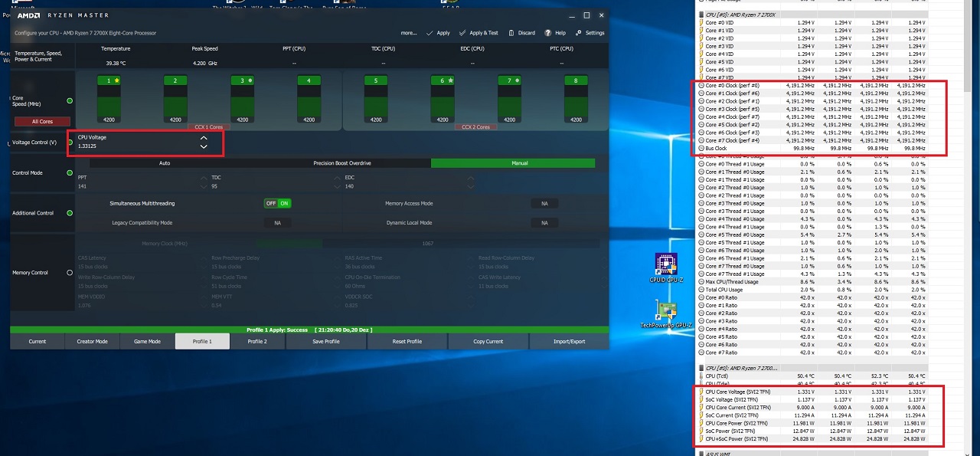Click the icon beside Max CPU/Thread Usage
Viewport: 980px width, 456px height.
701,282
